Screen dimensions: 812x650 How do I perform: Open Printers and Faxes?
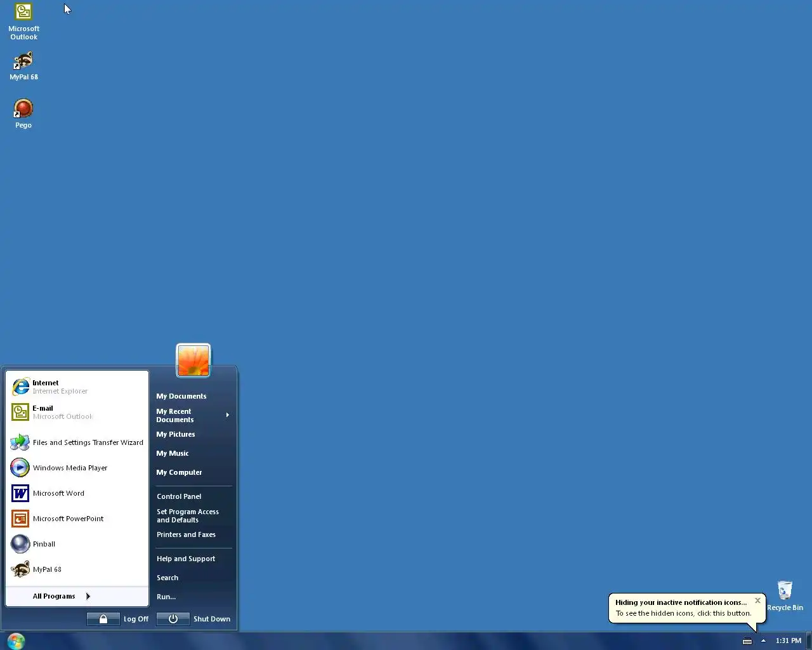click(x=186, y=534)
